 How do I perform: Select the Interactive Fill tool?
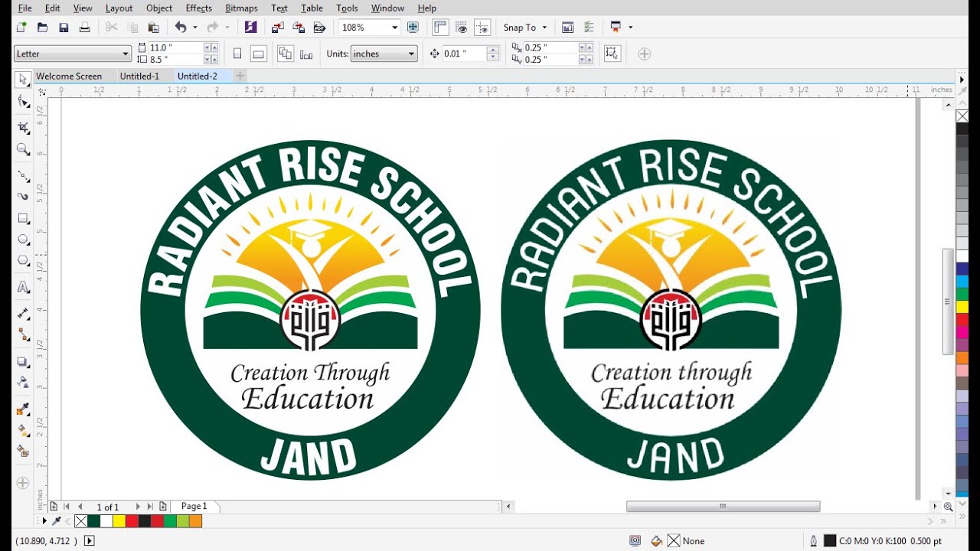[x=23, y=430]
